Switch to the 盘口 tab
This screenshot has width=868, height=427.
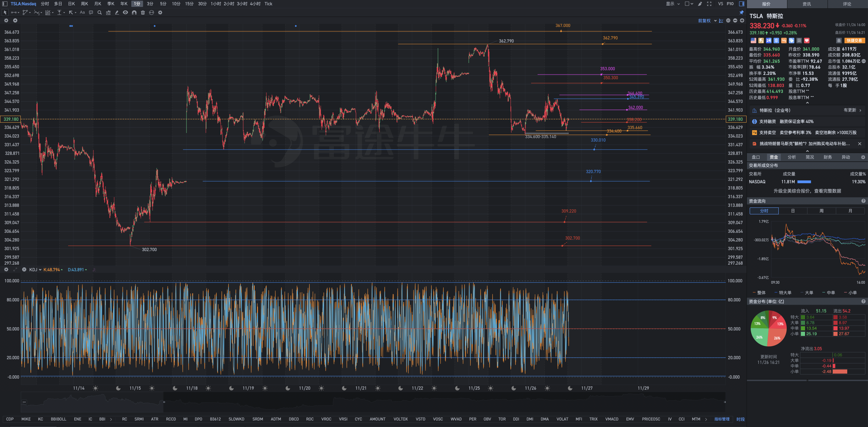pyautogui.click(x=756, y=157)
